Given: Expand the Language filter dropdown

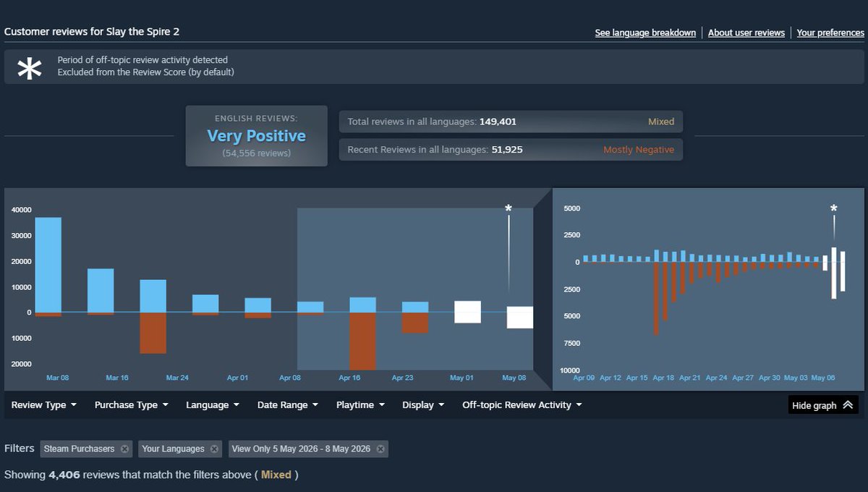Looking at the screenshot, I should tap(213, 405).
